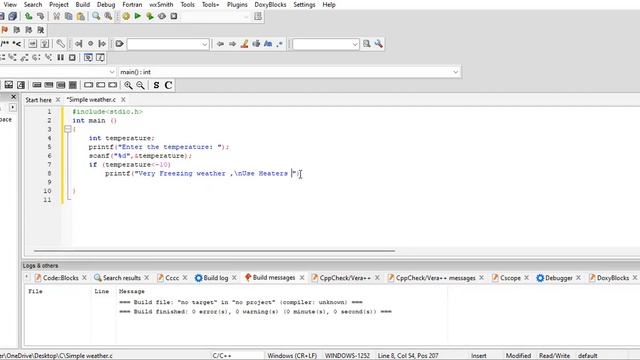640x360 pixels.
Task: Click the editor horizontal scrollbar
Action: point(214,251)
